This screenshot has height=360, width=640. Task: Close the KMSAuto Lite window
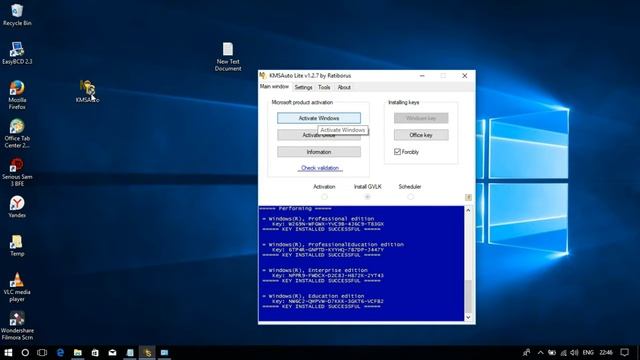[x=464, y=76]
